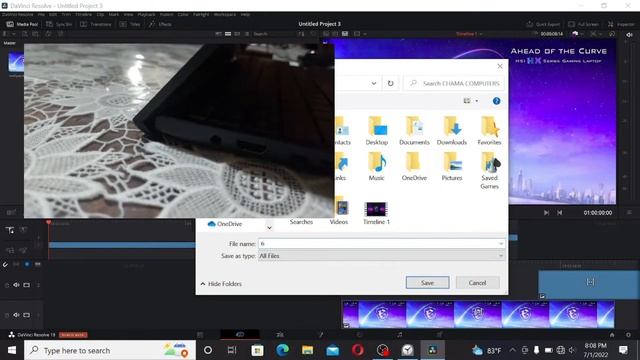The image size is (640, 360).
Task: Open the Inspector panel
Action: pos(621,24)
